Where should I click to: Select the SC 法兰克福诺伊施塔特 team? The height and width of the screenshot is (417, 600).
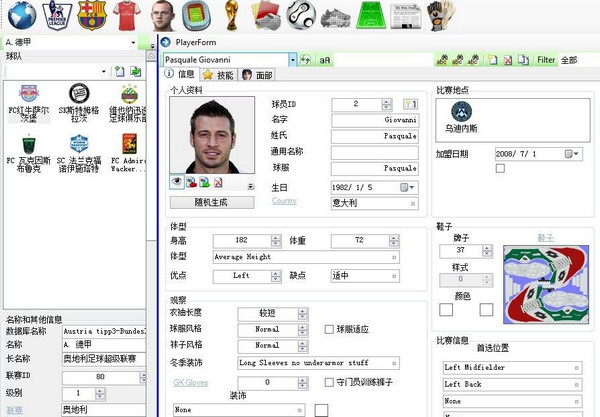click(79, 153)
